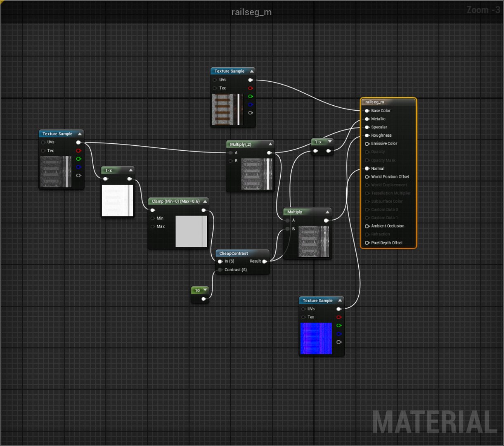This screenshot has width=504, height=446.
Task: Click the Base Color input pin on railseg_m
Action: 367,111
